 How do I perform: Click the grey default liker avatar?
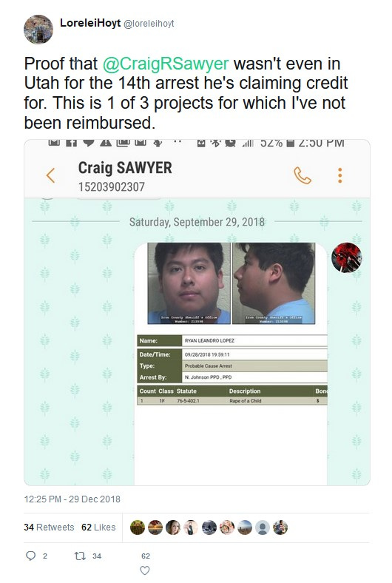tap(263, 528)
